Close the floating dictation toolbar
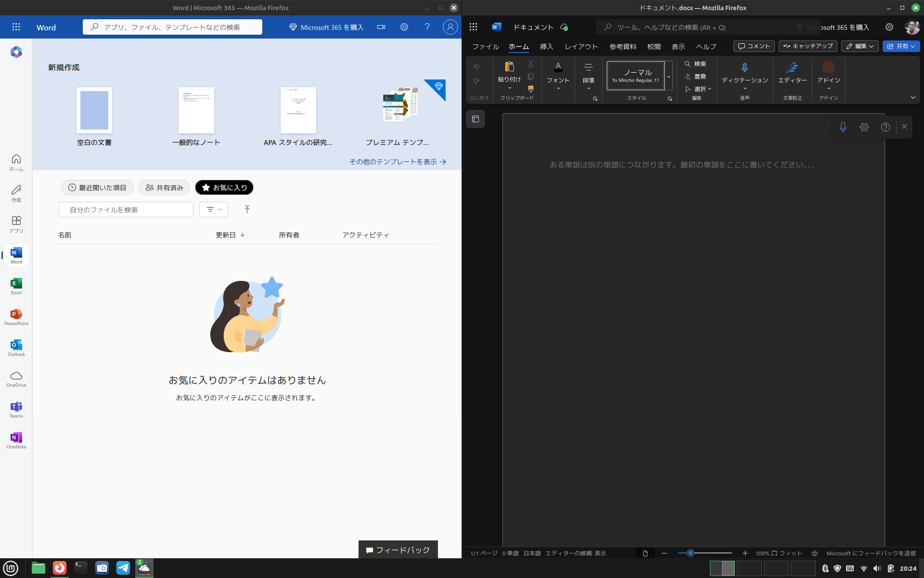Screen dimensions: 924x578 (904, 127)
